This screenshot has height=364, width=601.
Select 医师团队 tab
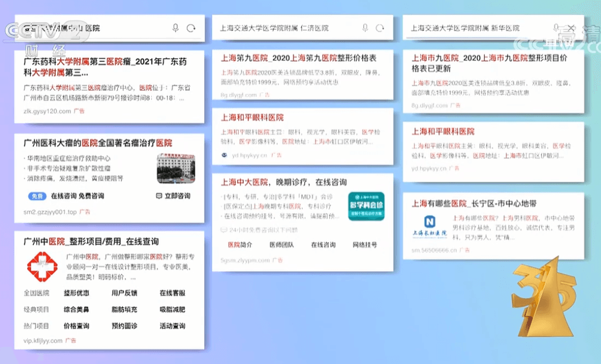click(x=282, y=245)
